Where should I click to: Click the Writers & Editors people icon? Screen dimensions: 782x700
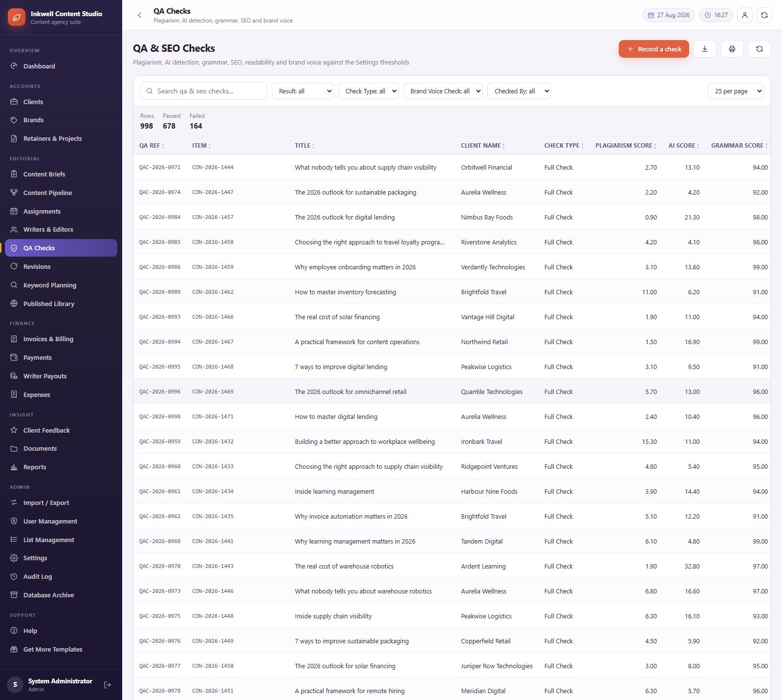coord(14,229)
